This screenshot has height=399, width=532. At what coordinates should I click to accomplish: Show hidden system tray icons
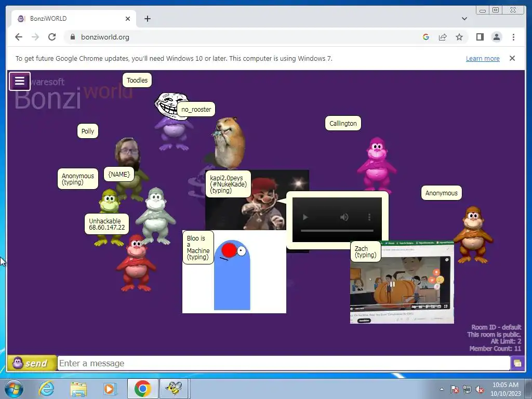point(442,389)
